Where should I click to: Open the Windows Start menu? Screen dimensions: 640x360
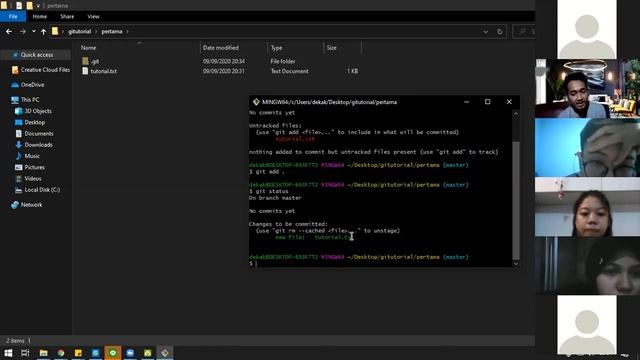pos(8,353)
